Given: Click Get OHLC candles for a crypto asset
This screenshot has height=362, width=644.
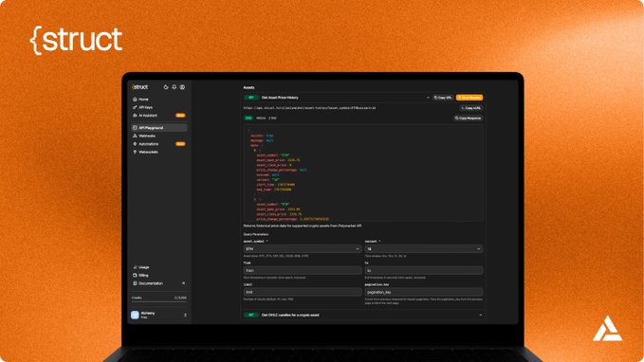Looking at the screenshot, I should tap(290, 316).
